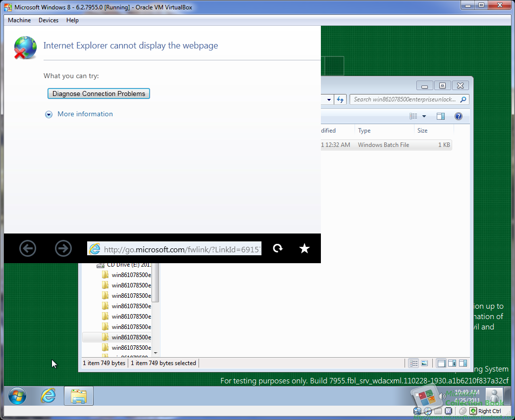Viewport: 515px width, 420px height.
Task: Select the Windows Batch File row
Action: (x=386, y=145)
